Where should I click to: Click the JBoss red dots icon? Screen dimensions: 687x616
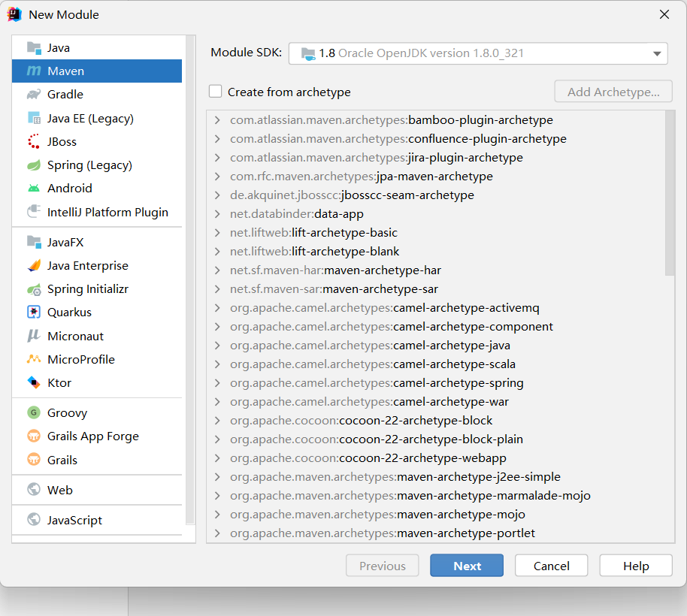click(x=34, y=141)
